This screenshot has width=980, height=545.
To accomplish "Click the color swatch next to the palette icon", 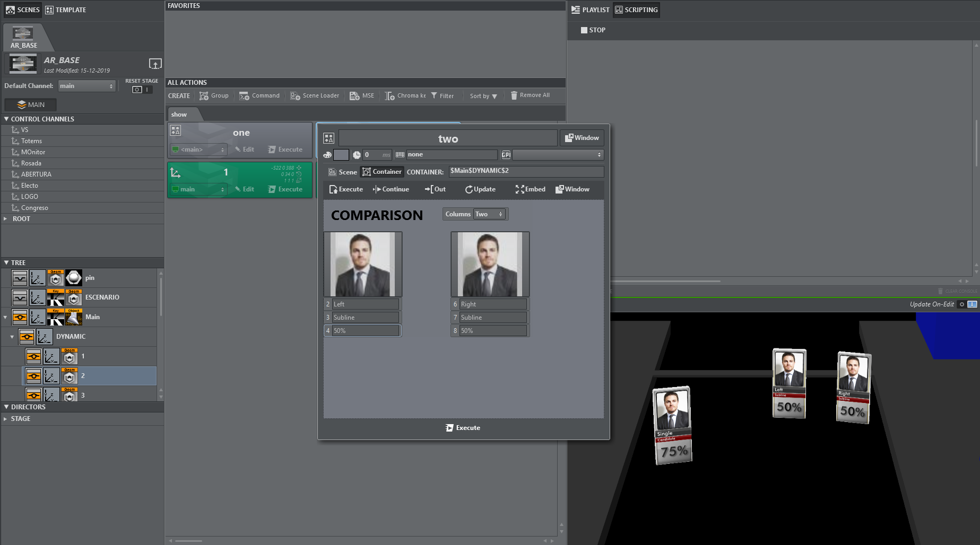I will click(x=341, y=155).
